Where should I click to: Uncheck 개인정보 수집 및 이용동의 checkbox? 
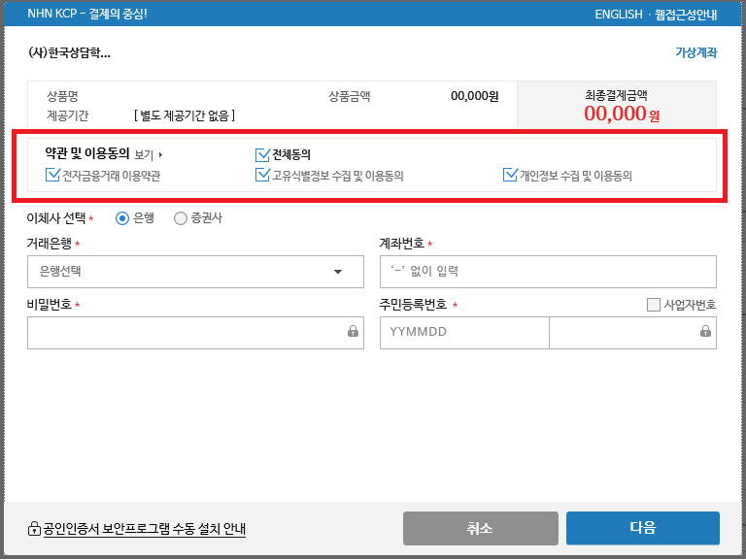click(510, 175)
